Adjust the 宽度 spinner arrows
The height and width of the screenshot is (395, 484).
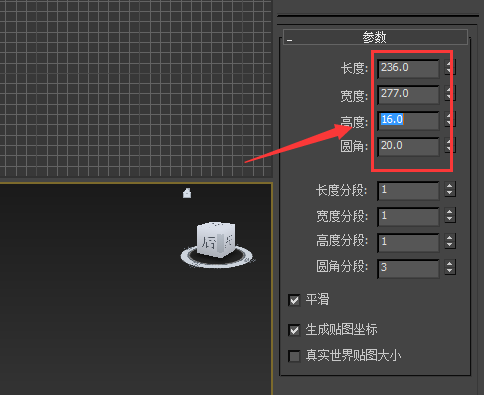click(x=450, y=94)
